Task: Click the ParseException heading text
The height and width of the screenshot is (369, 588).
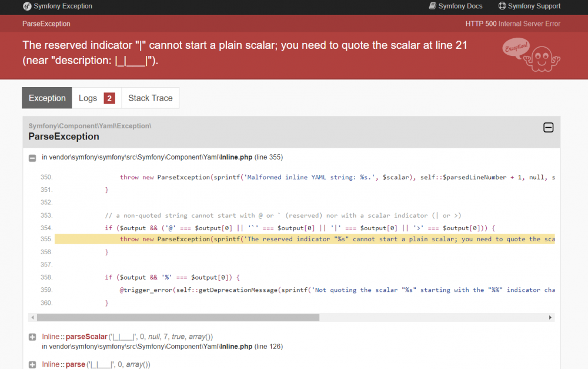Action: pos(64,137)
